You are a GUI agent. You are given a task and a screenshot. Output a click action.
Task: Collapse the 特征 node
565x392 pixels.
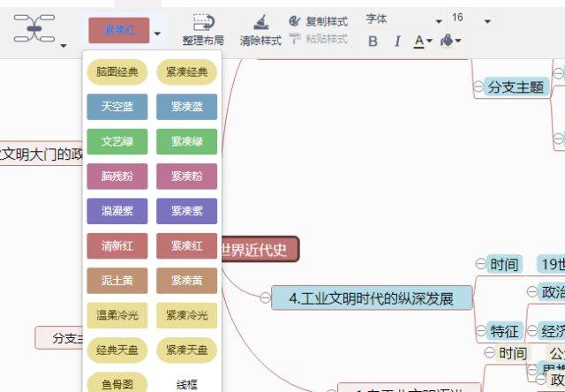click(x=481, y=330)
